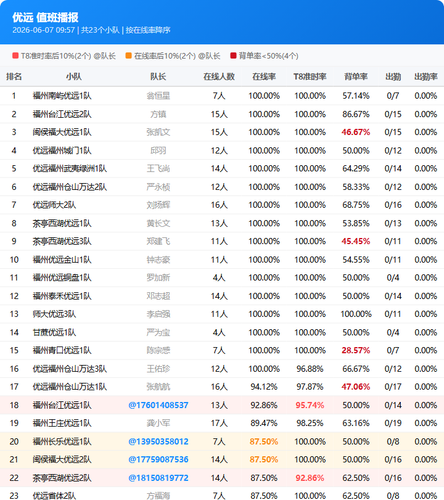Select team 福州台江优远2队 in row 2
Image resolution: width=444 pixels, height=500 pixels.
62,114
